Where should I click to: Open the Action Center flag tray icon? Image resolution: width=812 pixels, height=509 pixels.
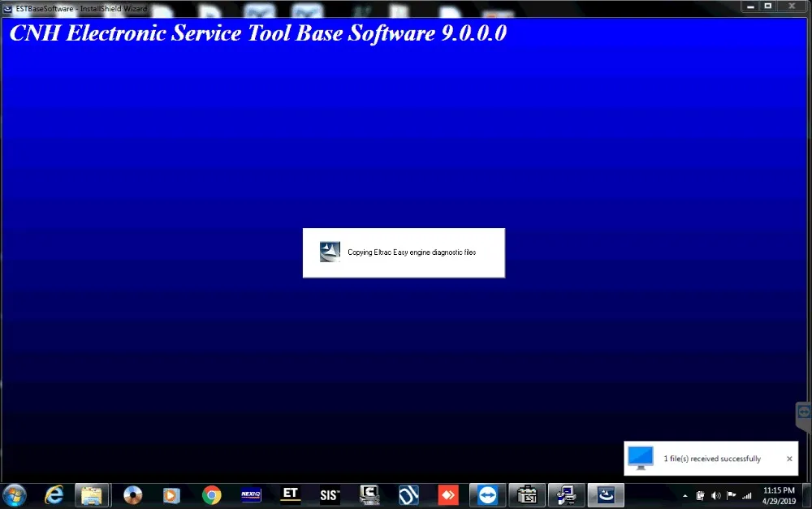coord(732,495)
